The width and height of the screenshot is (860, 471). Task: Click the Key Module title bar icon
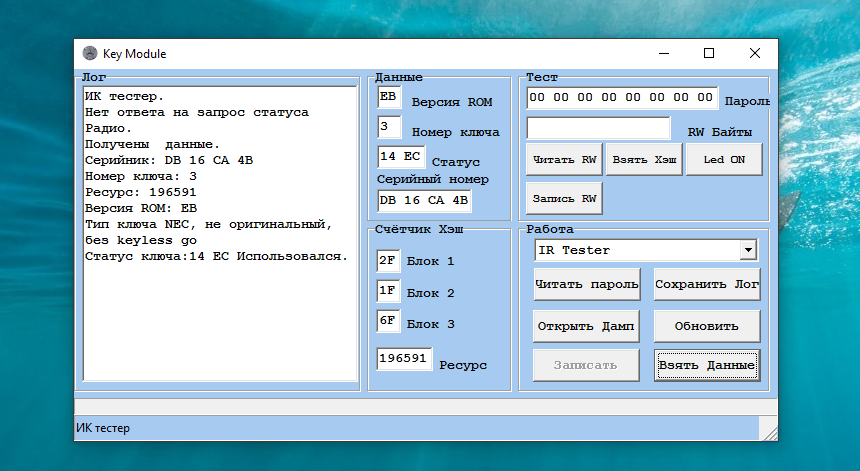[x=90, y=54]
